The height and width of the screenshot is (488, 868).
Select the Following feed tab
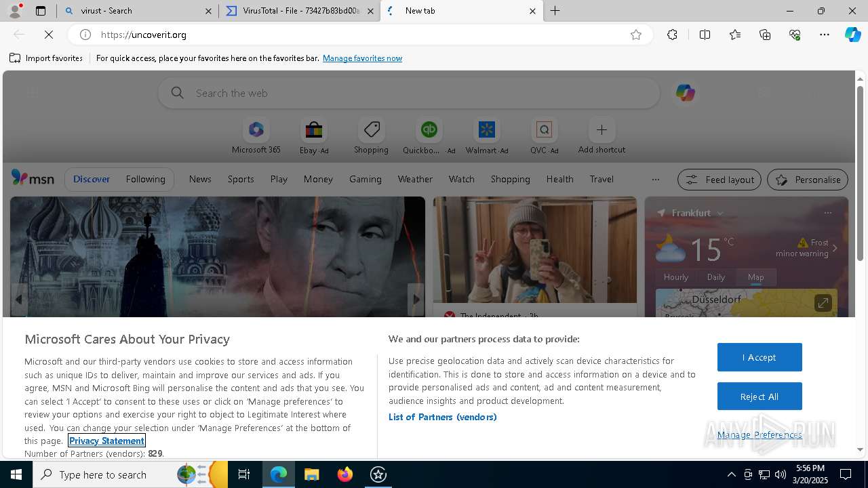coord(145,179)
